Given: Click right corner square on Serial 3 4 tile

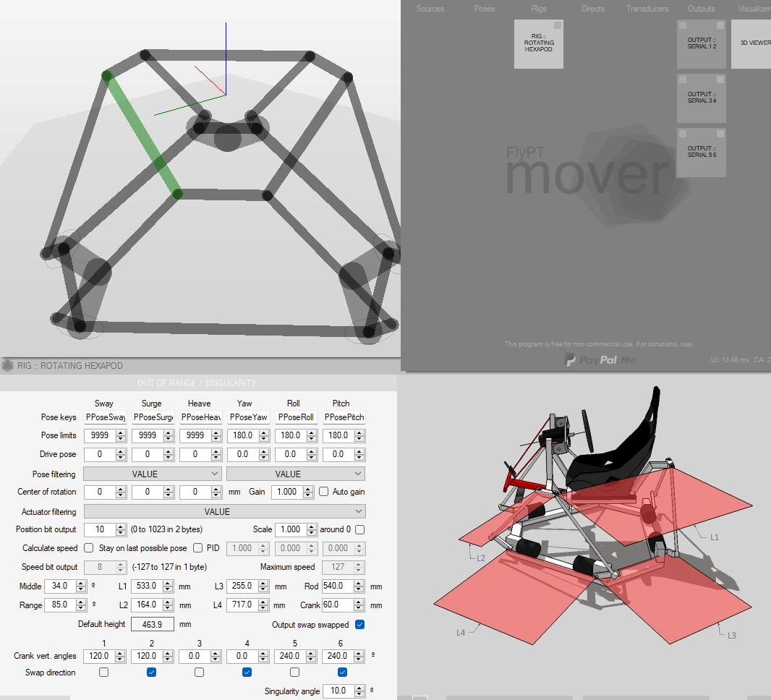Looking at the screenshot, I should tap(720, 79).
